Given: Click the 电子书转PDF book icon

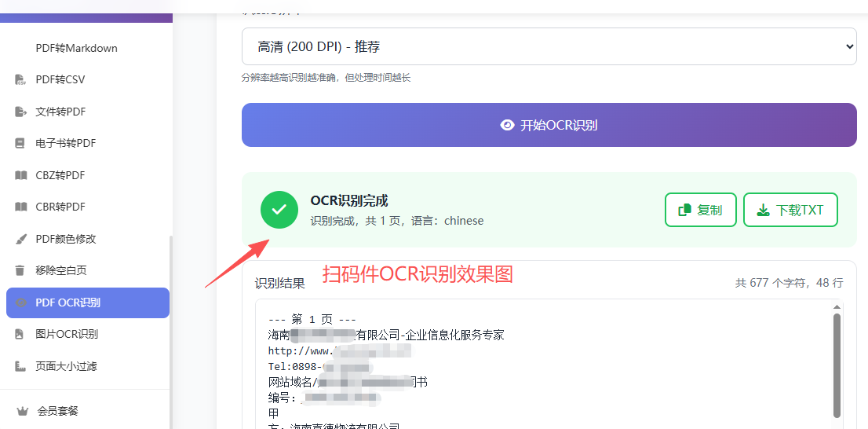Looking at the screenshot, I should [20, 144].
